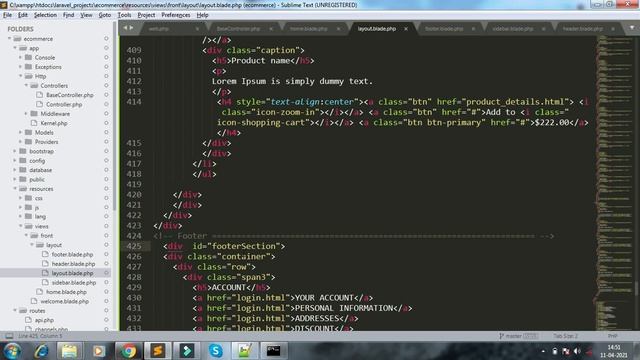Expand the Middleware folder
This screenshot has height=360, width=640.
tap(27, 114)
